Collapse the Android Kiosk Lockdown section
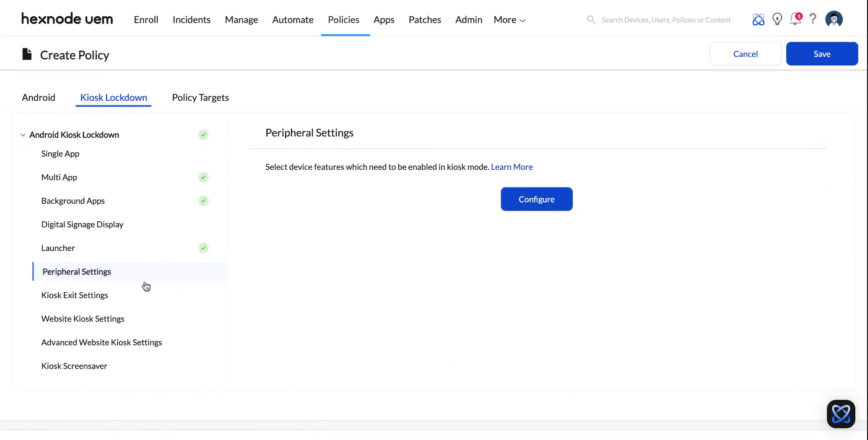The image size is (868, 440). [x=23, y=135]
